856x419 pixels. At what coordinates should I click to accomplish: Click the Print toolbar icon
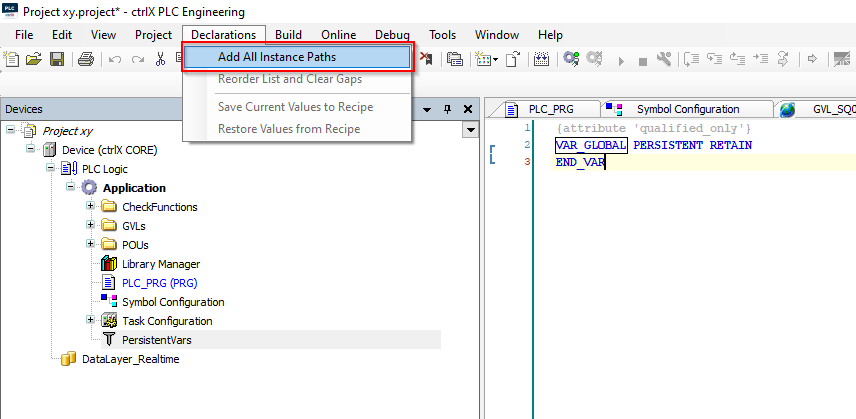pyautogui.click(x=87, y=58)
